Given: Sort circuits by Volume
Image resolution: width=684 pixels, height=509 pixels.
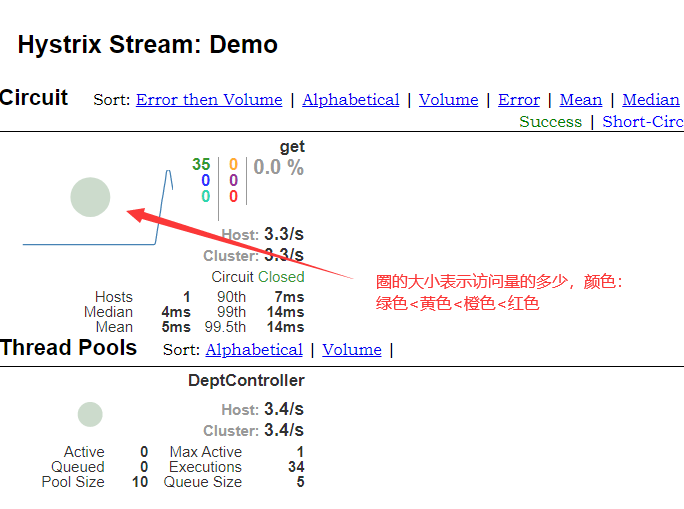Looking at the screenshot, I should click(x=448, y=99).
